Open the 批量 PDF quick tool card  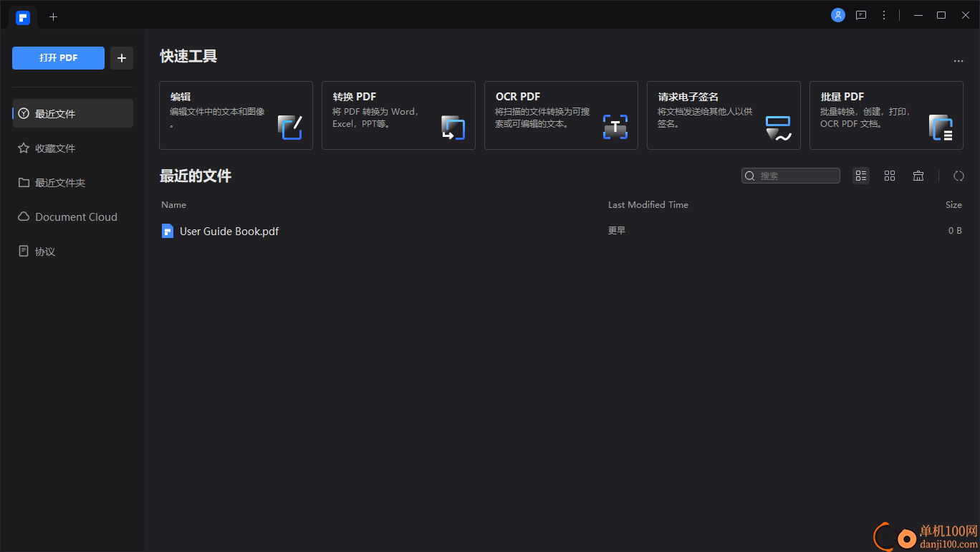pos(886,115)
